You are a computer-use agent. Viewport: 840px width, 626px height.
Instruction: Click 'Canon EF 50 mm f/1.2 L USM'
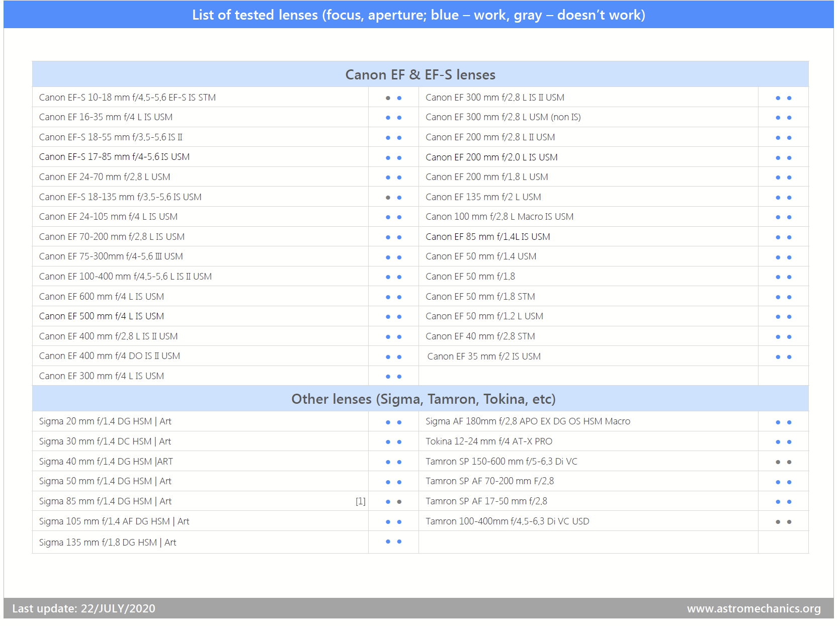coord(484,316)
